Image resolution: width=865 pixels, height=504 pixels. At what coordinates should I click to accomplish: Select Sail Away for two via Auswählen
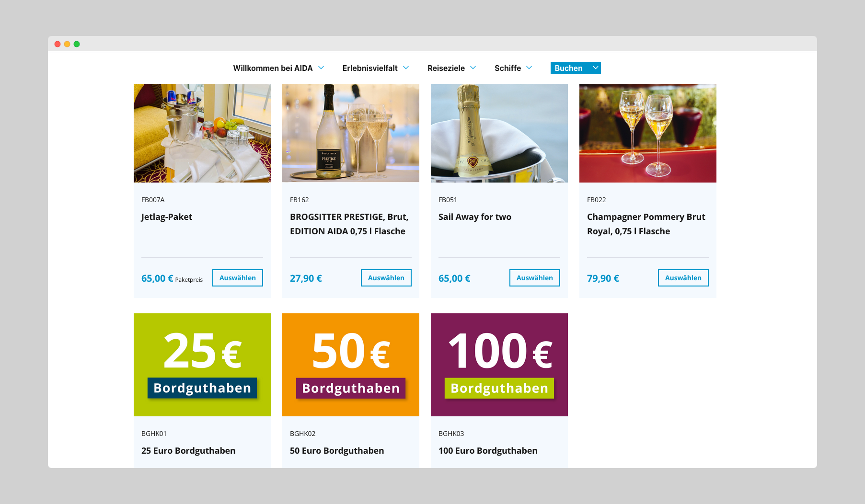[535, 278]
